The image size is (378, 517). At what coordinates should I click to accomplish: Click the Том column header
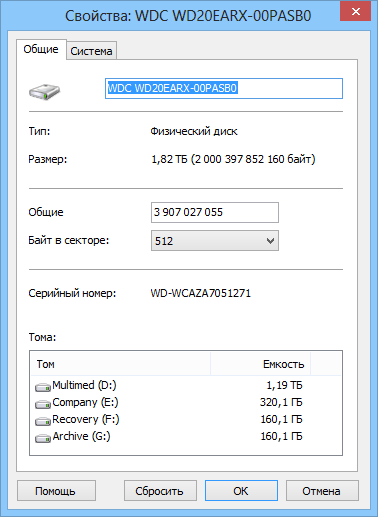coord(121,364)
